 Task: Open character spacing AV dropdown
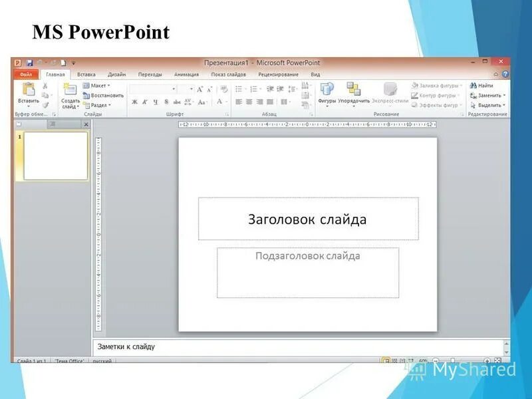pyautogui.click(x=189, y=102)
